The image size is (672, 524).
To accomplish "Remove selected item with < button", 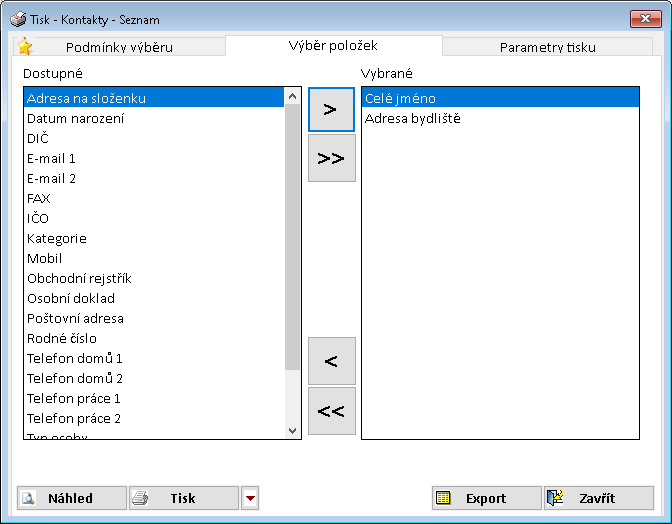I will [x=331, y=361].
